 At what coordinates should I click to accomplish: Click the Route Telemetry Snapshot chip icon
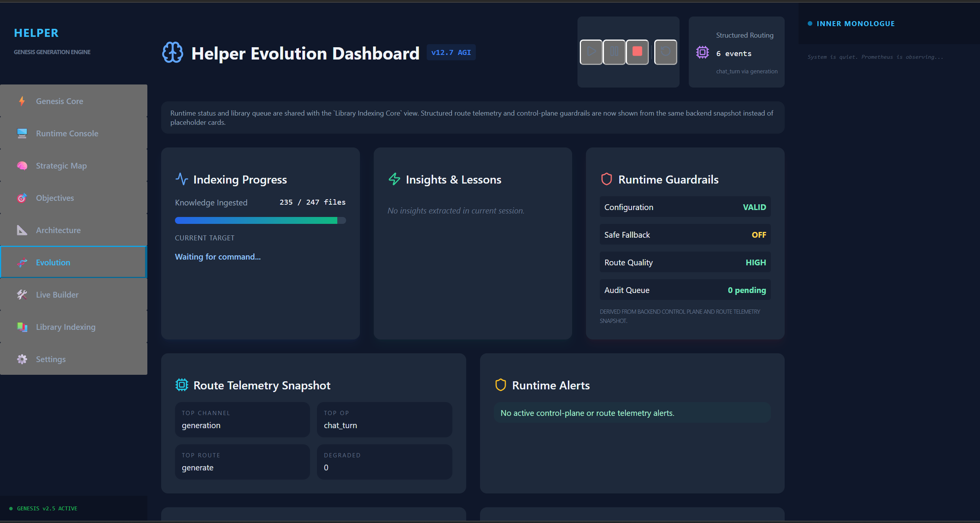(181, 385)
